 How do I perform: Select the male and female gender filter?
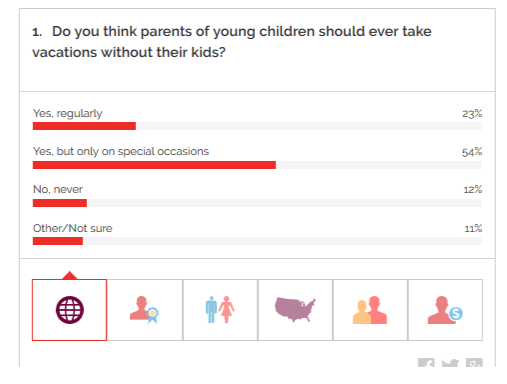click(x=220, y=310)
